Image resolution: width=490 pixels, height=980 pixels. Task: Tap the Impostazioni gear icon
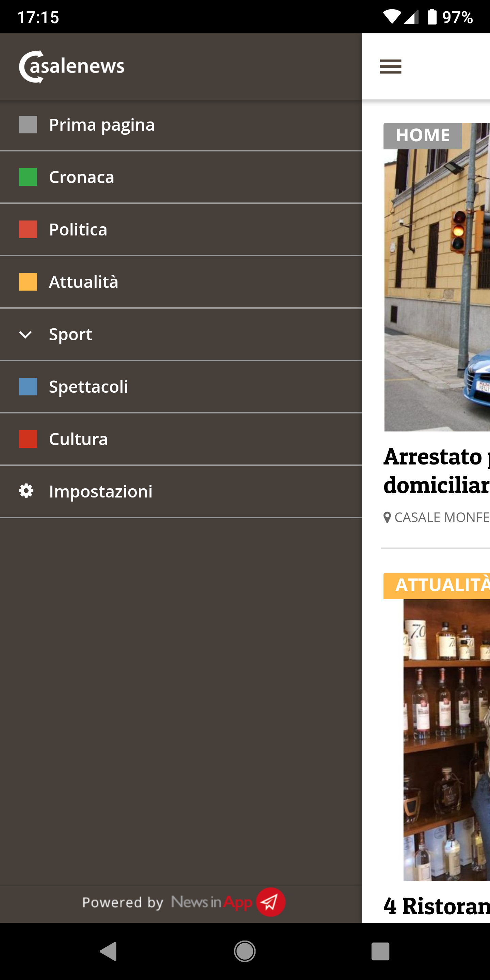pos(26,491)
